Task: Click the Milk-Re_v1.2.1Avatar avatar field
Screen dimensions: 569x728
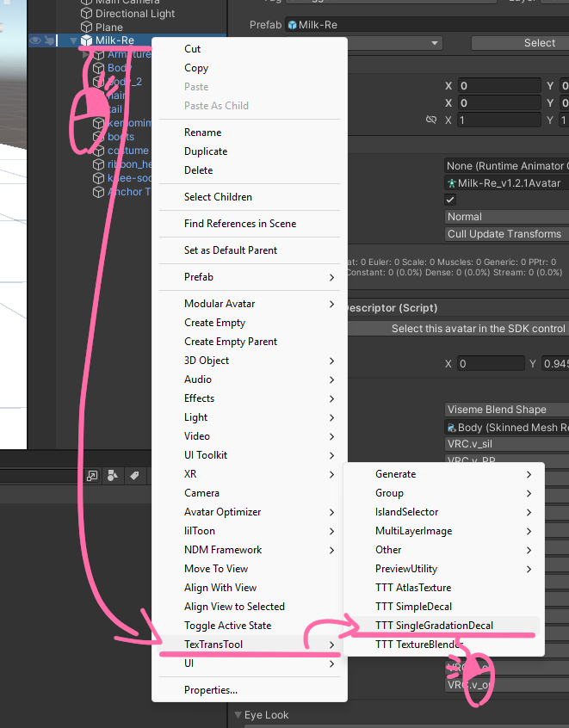Action: pyautogui.click(x=506, y=183)
